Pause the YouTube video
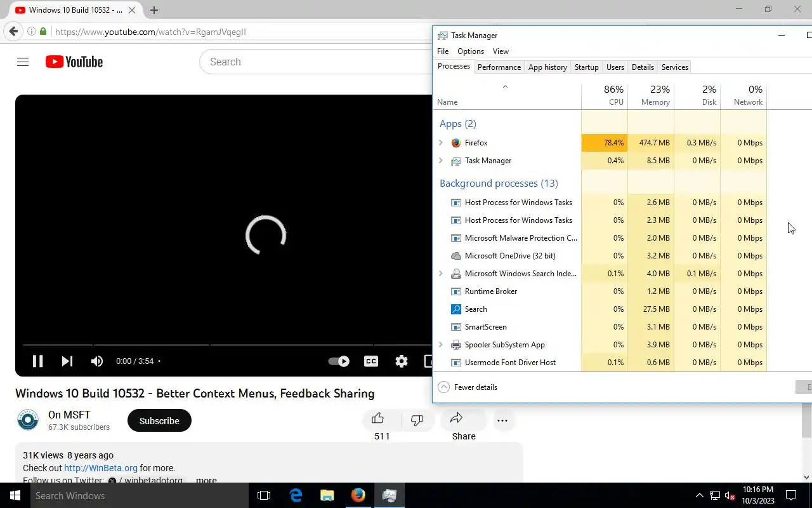This screenshot has height=508, width=812. click(38, 361)
